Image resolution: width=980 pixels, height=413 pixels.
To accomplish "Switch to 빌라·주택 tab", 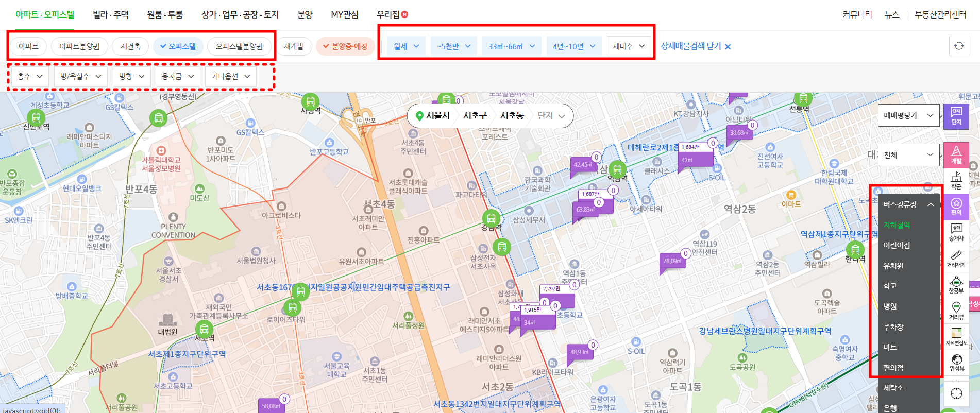I will pos(111,14).
